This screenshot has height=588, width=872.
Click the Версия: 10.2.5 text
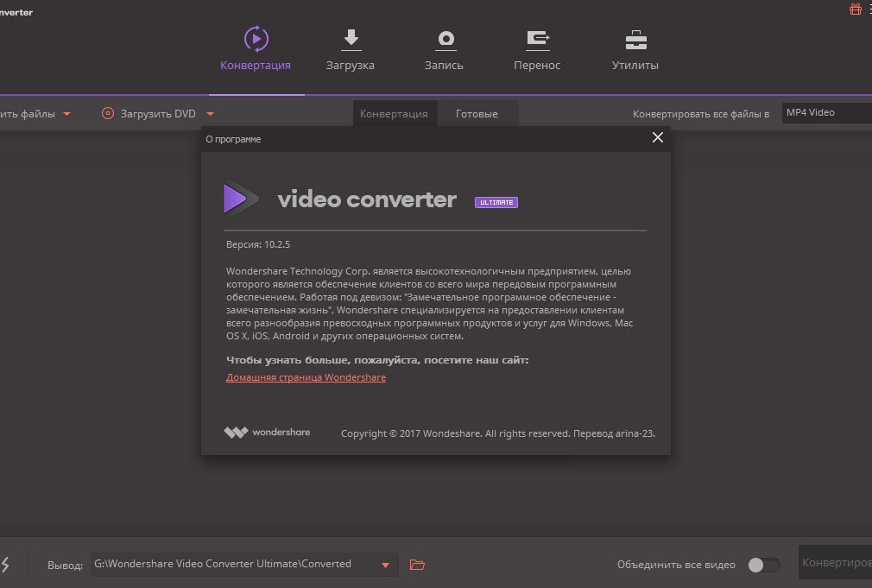point(258,244)
